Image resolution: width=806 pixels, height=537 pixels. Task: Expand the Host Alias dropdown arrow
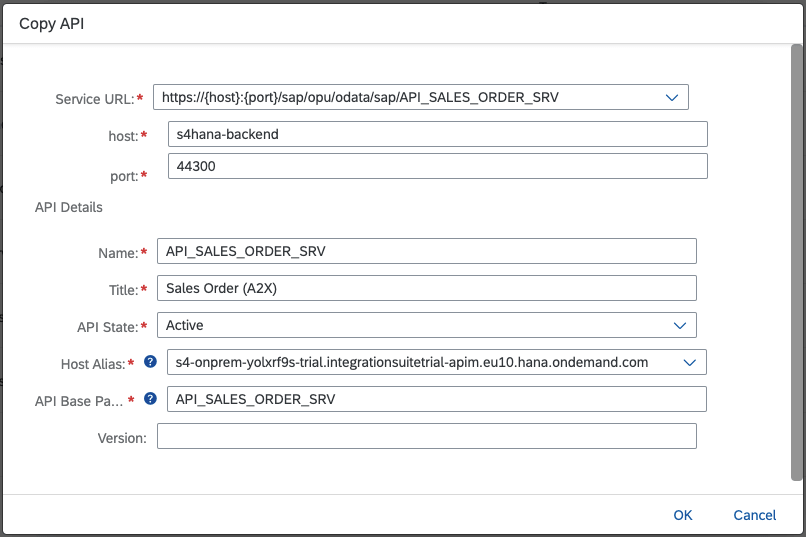(x=689, y=362)
